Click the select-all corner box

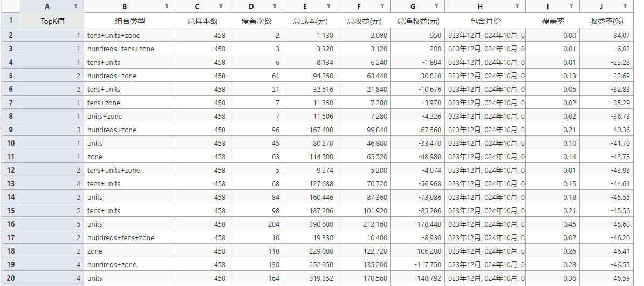[11, 6]
